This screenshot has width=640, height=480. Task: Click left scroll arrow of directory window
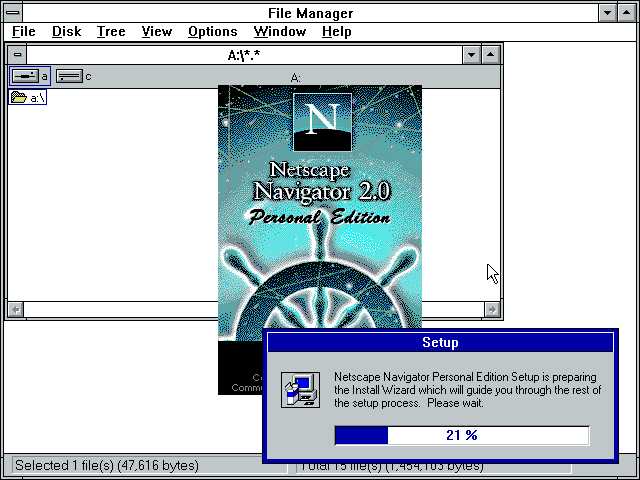tap(16, 309)
